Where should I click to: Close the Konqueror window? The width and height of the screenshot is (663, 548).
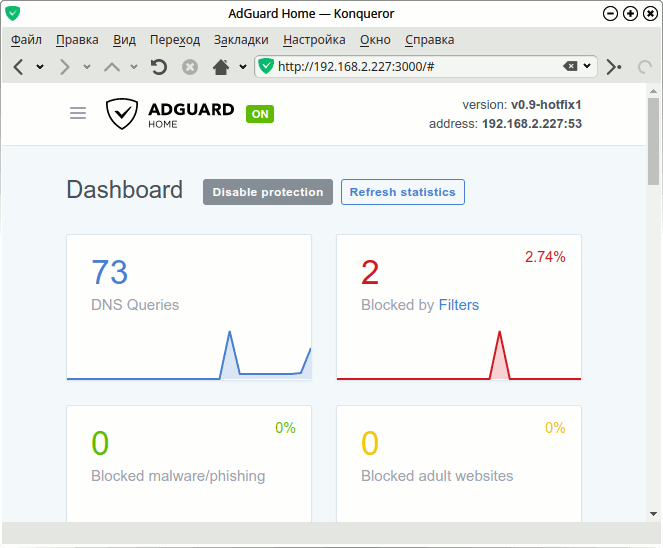tap(650, 14)
